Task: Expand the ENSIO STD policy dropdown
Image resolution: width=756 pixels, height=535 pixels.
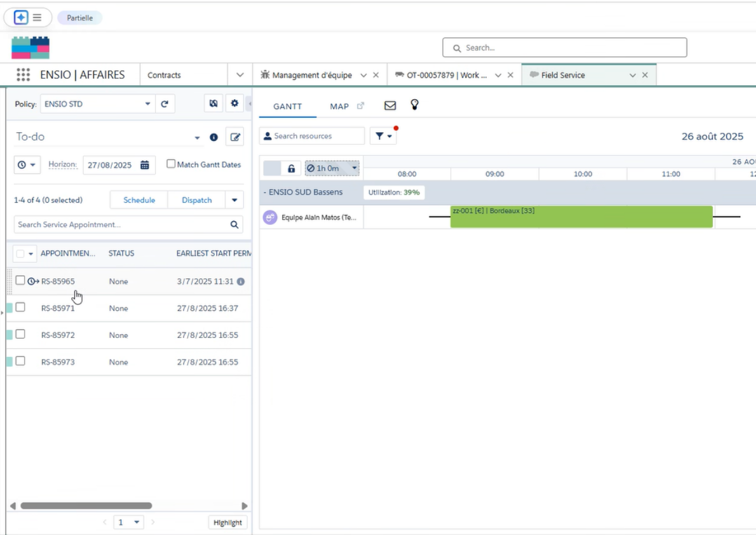Action: 147,104
